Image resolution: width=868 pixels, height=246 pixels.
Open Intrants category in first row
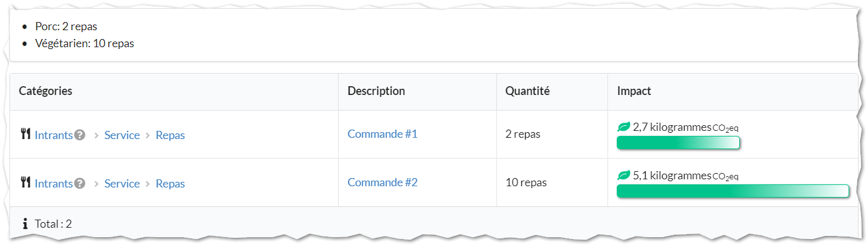[54, 135]
